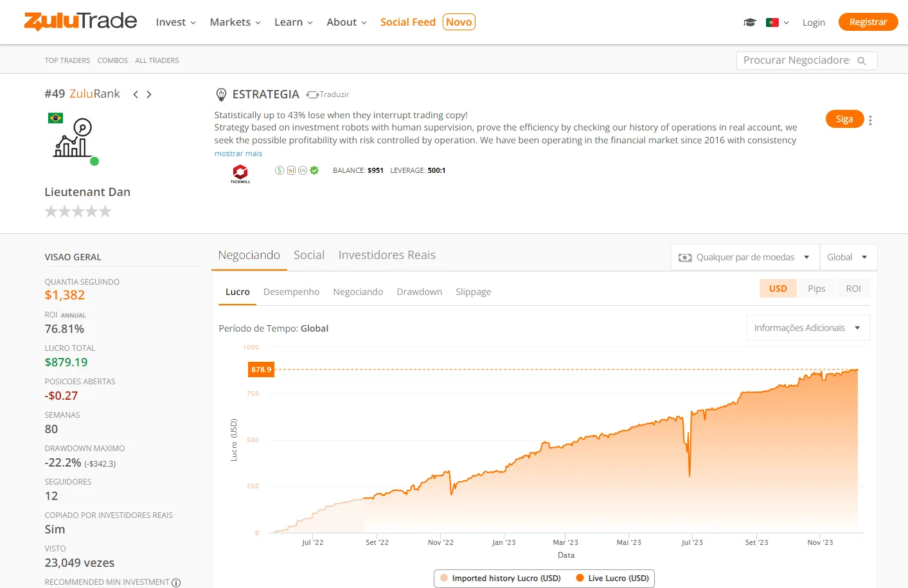
Task: Open COMBOS link
Action: click(112, 60)
